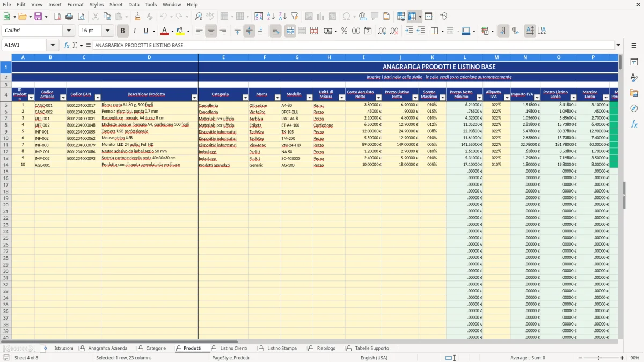Open the Categoria column filter dropdown
This screenshot has width=644, height=362.
245,98
